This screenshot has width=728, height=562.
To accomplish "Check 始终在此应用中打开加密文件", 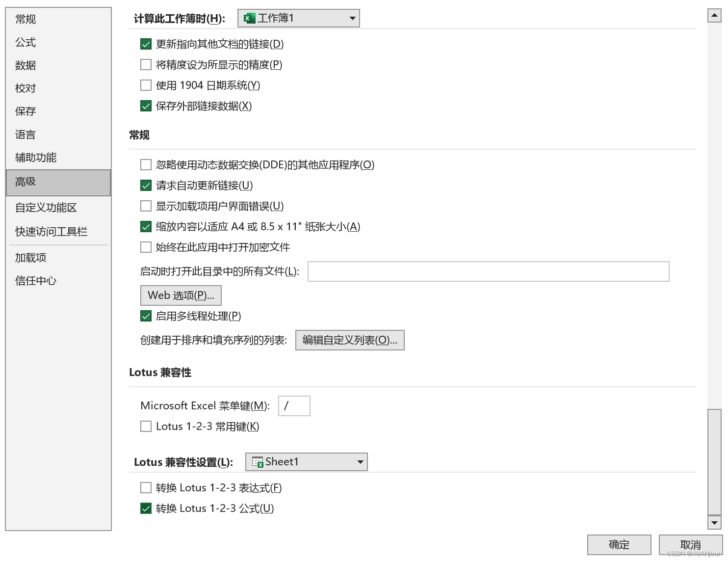I will [146, 247].
